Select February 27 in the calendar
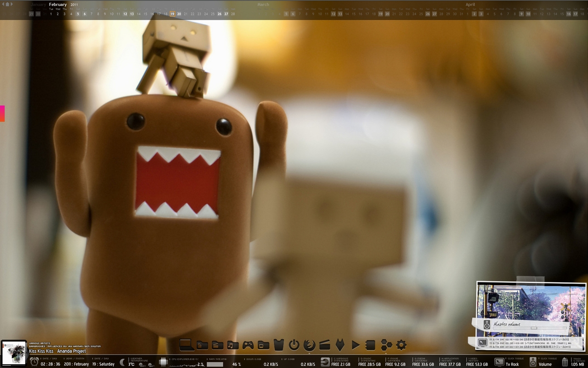 pyautogui.click(x=226, y=14)
